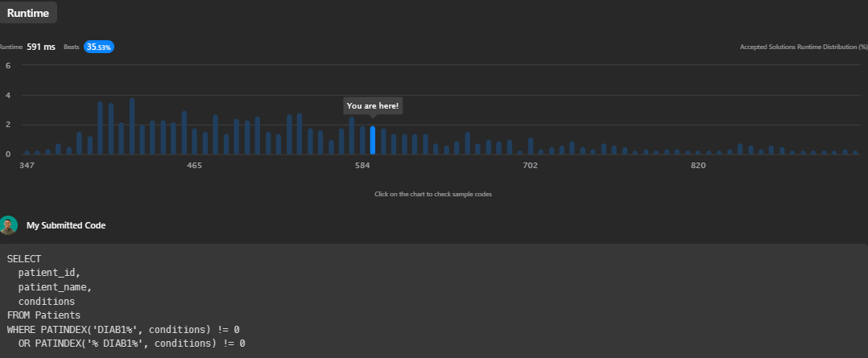Click the y-axis label 4
This screenshot has height=358, width=868.
8,95
